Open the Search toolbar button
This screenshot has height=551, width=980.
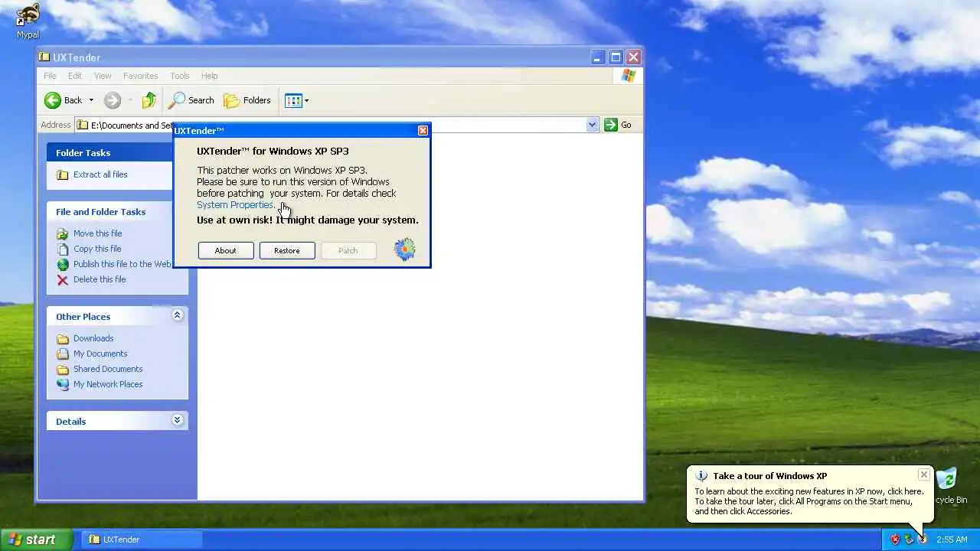pos(191,100)
